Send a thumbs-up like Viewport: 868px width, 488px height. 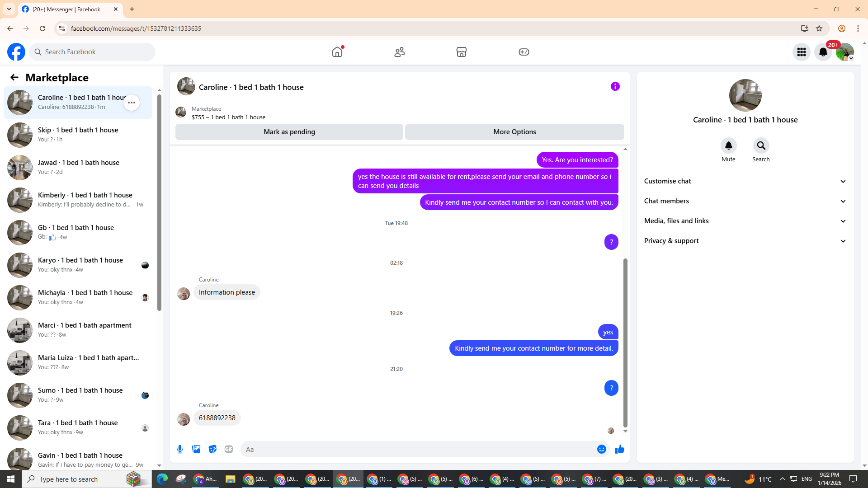tap(619, 449)
